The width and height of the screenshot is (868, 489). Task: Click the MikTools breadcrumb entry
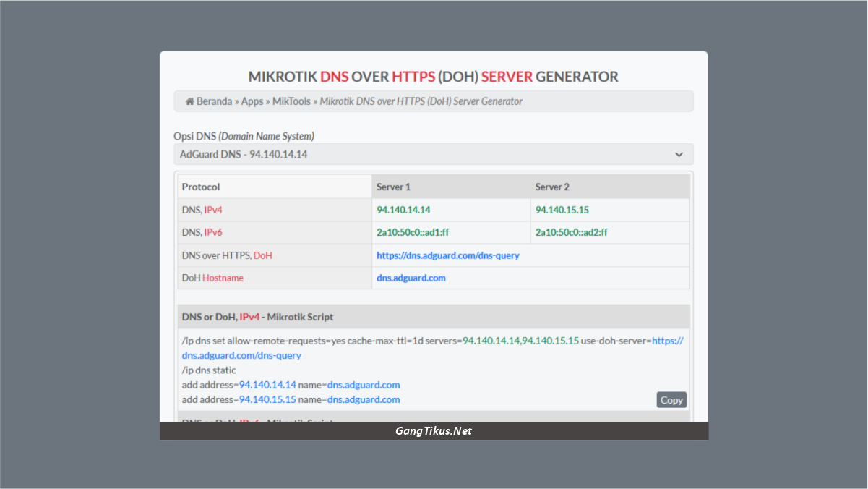click(x=291, y=101)
